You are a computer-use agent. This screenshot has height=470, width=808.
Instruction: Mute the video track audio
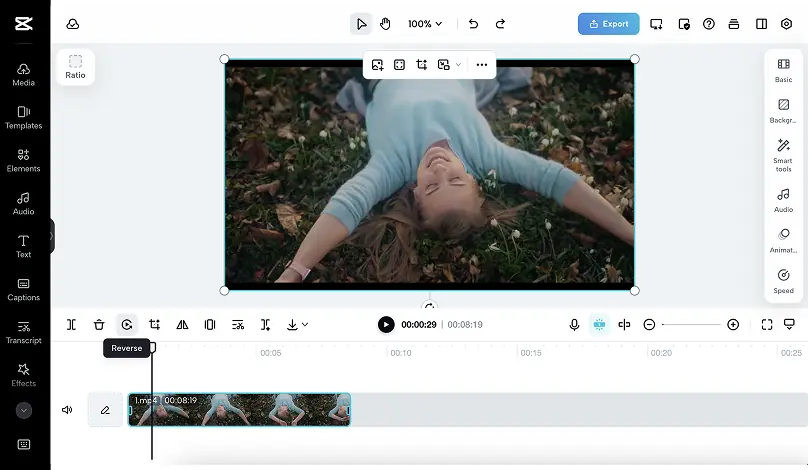click(67, 410)
